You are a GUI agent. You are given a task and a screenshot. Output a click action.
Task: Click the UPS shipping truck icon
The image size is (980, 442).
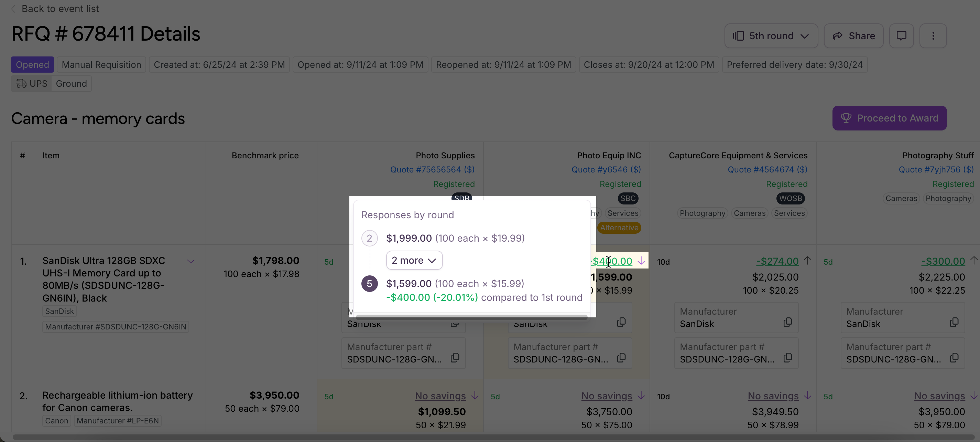pos(21,83)
